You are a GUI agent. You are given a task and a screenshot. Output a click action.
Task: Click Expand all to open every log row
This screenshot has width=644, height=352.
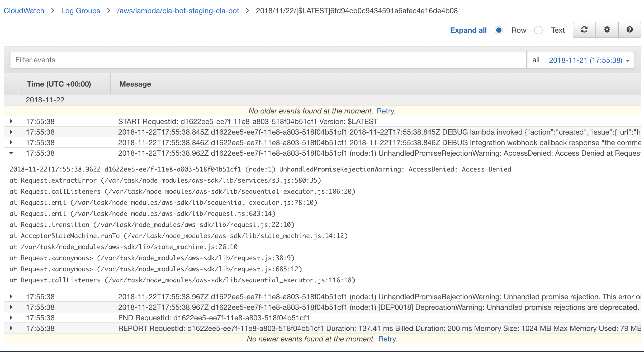pos(468,30)
